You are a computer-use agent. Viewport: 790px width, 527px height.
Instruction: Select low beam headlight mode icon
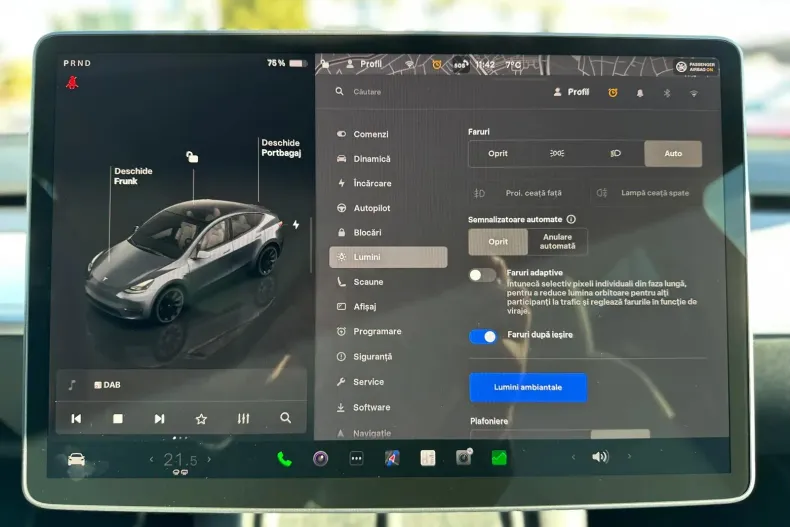pos(615,154)
